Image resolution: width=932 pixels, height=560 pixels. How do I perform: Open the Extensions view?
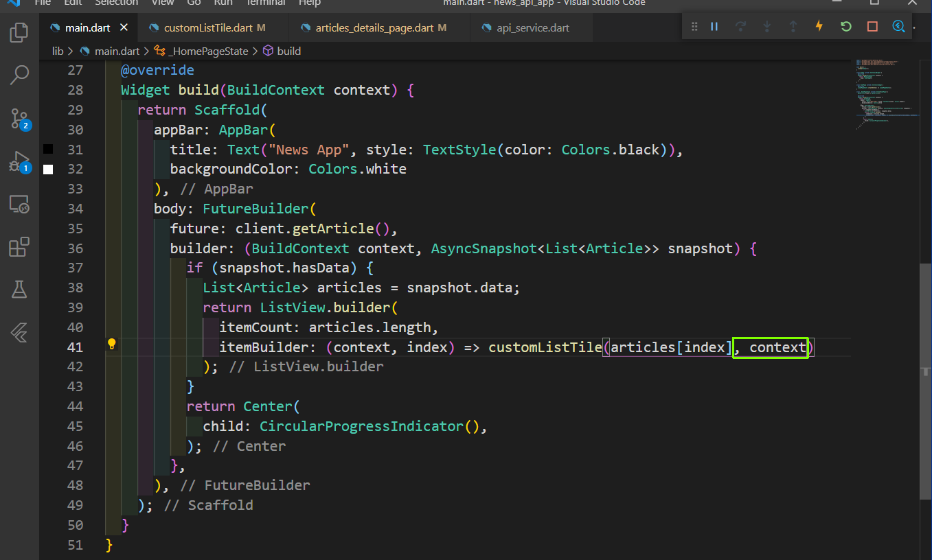pos(19,246)
